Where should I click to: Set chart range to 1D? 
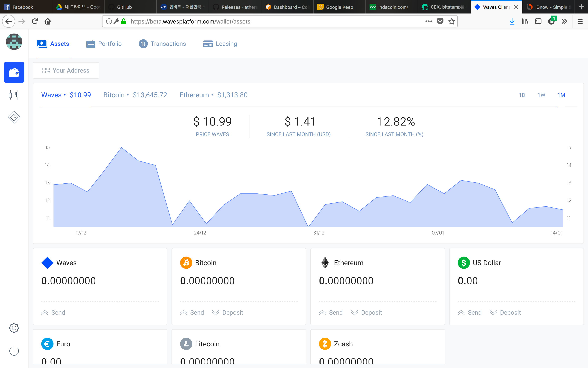pos(522,95)
